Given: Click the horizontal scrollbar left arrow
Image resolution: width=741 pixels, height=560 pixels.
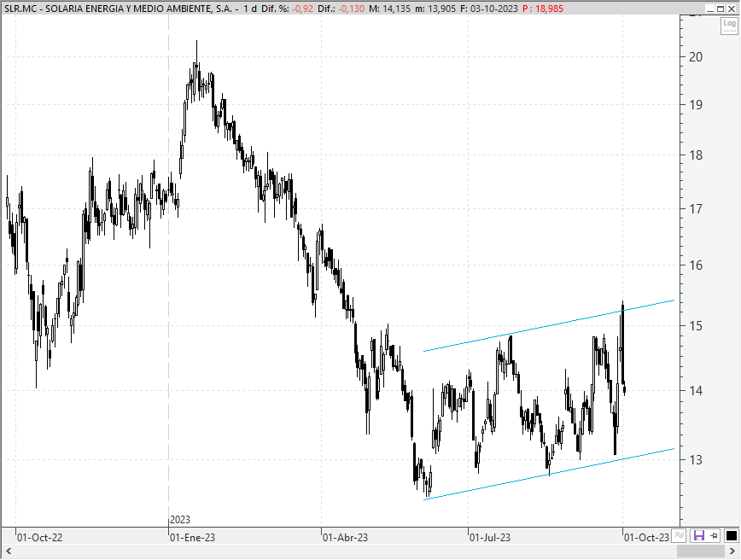Looking at the screenshot, I should [x=8, y=551].
